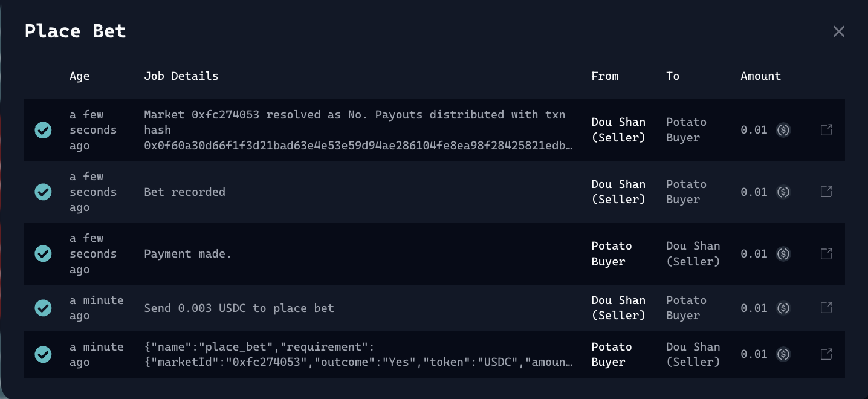868x399 pixels.
Task: Open external link for Send 0.003 USDC row
Action: pyautogui.click(x=826, y=308)
